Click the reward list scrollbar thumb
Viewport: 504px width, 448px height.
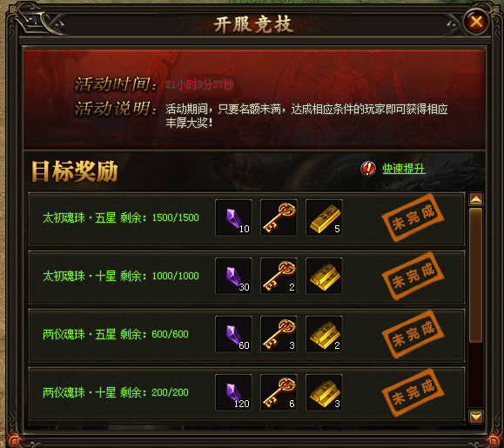point(476,275)
